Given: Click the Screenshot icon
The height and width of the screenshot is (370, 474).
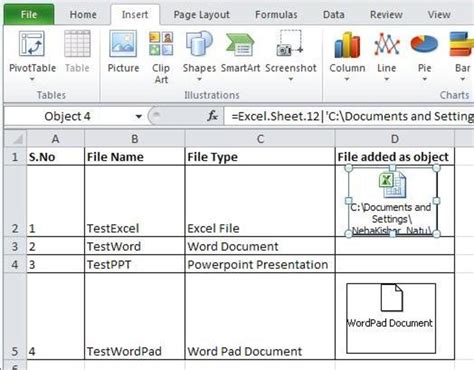Looking at the screenshot, I should 290,43.
